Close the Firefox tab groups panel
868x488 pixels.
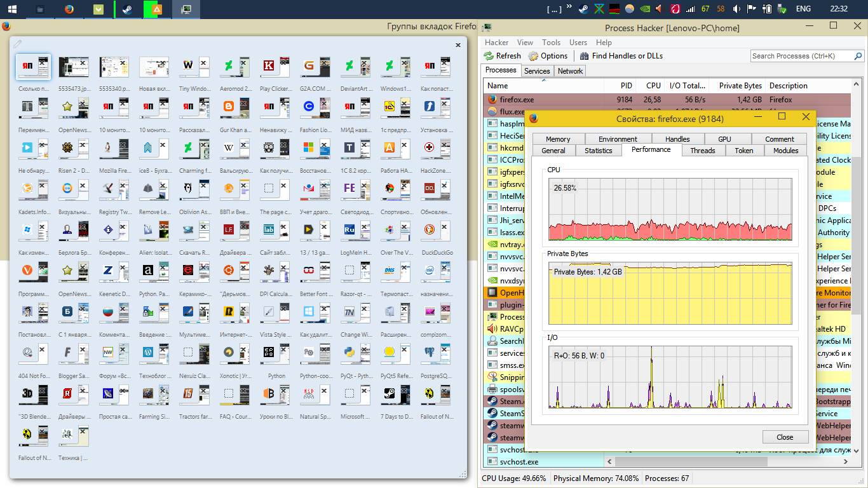pos(458,45)
